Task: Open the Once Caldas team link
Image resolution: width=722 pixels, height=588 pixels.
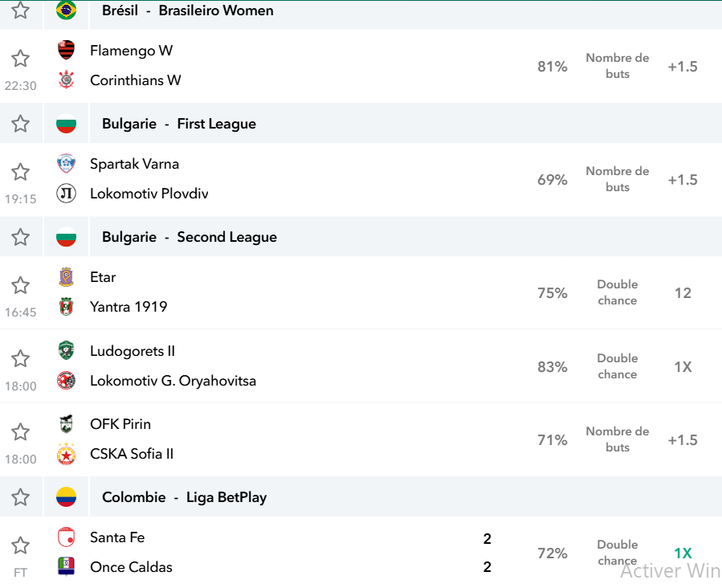Action: point(131,567)
